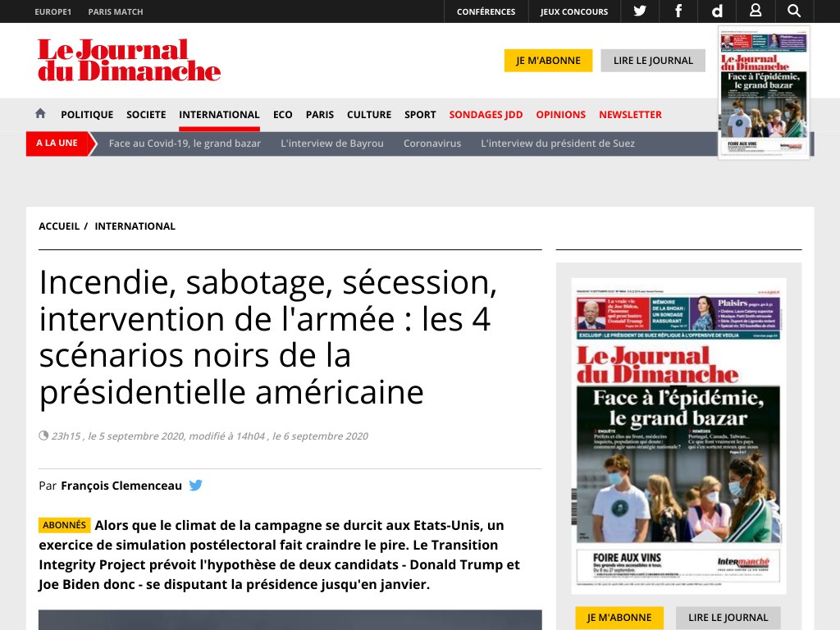Image resolution: width=840 pixels, height=630 pixels.
Task: Click the header newspaper cover thumbnail
Action: 764,93
